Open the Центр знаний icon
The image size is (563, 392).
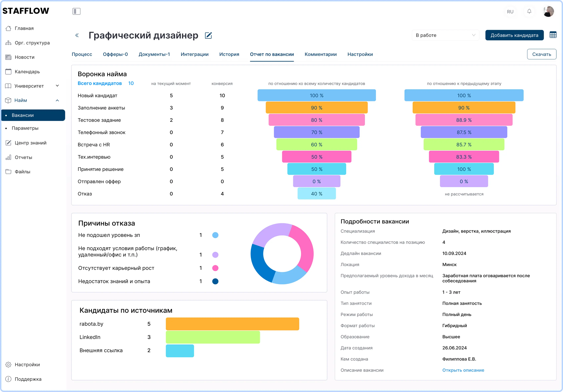[x=9, y=142]
